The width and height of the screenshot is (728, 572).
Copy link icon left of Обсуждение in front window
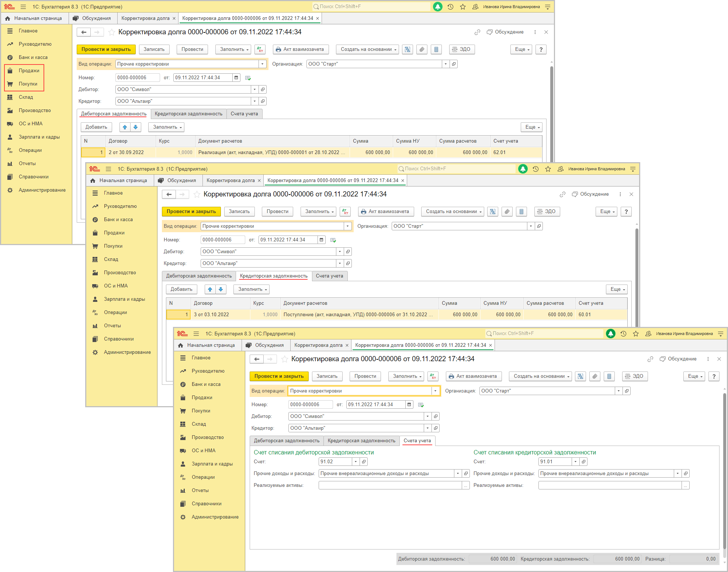(x=650, y=359)
